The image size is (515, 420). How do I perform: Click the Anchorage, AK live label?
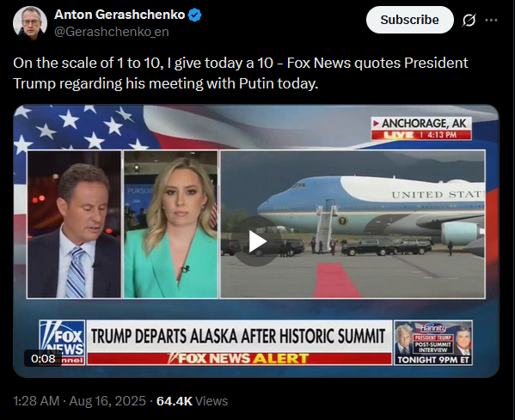pos(422,128)
